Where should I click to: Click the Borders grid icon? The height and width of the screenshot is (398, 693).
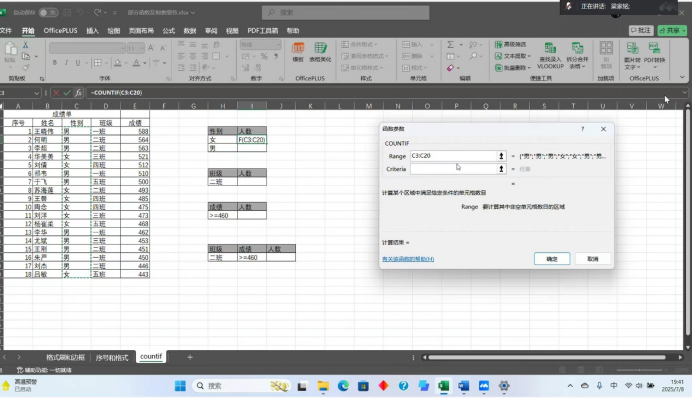98,63
